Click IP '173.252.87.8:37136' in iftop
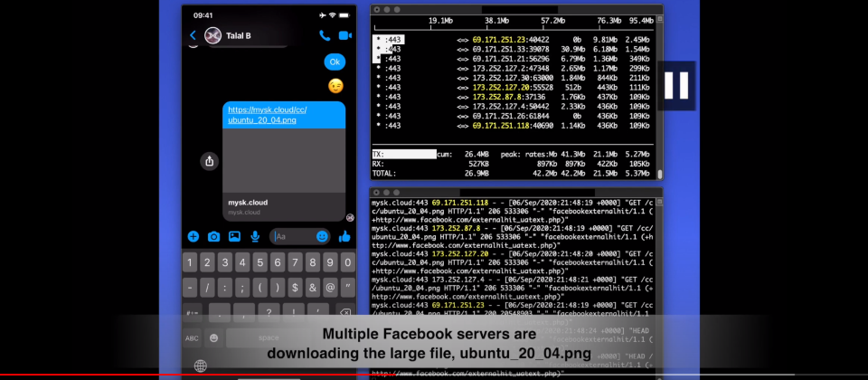 508,97
